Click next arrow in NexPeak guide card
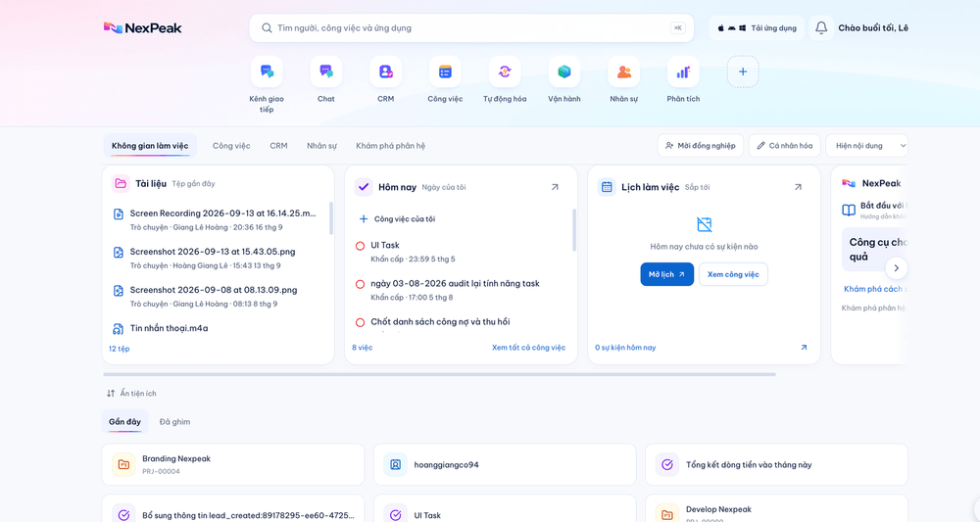Image resolution: width=980 pixels, height=522 pixels. click(897, 268)
